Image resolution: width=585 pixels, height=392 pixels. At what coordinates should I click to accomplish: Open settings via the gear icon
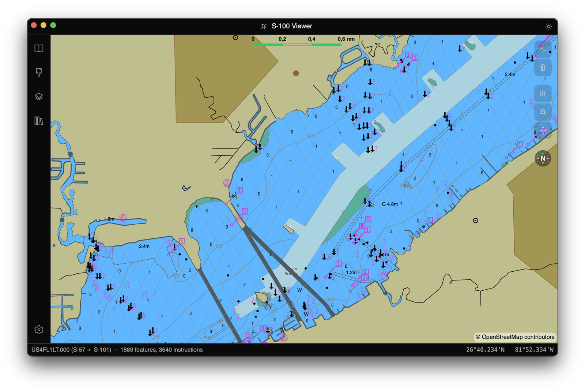coord(39,330)
